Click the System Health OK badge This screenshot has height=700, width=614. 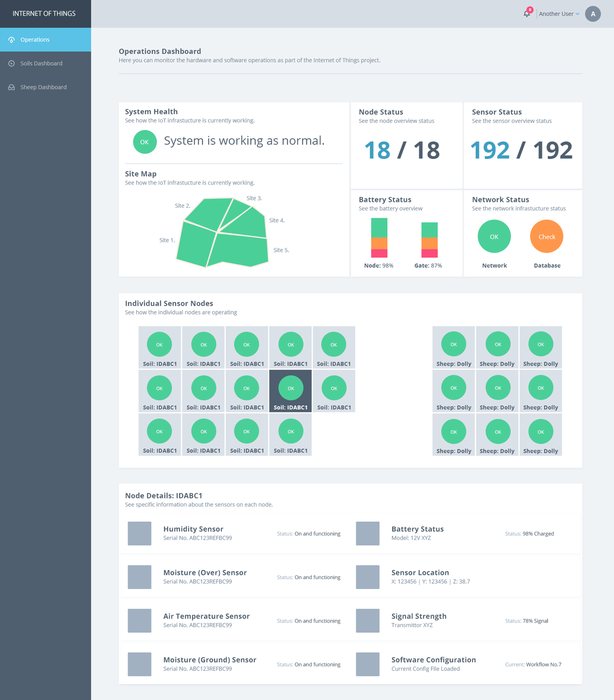144,142
